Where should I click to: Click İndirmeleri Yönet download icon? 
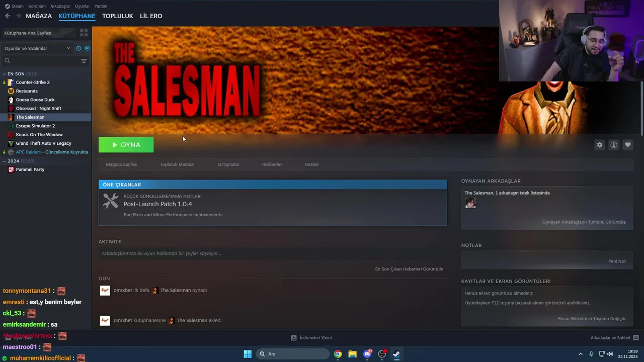(x=294, y=338)
